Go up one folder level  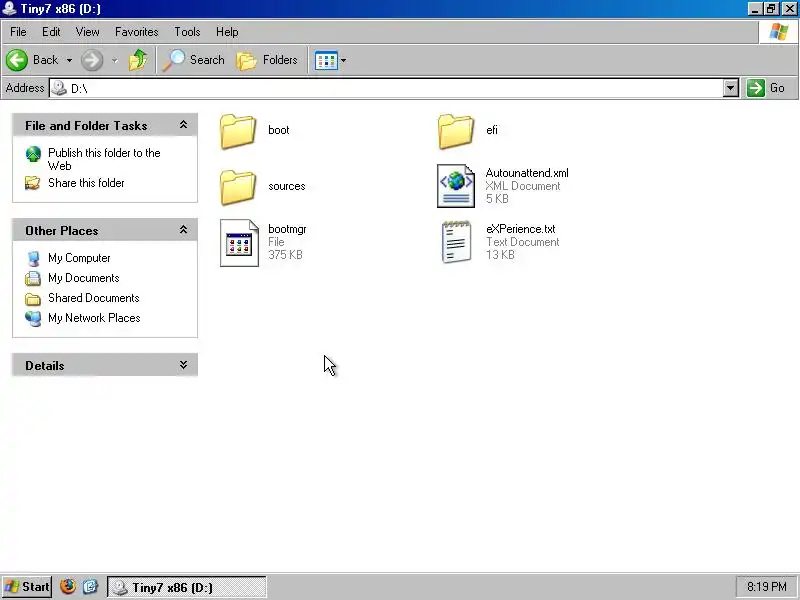click(138, 60)
